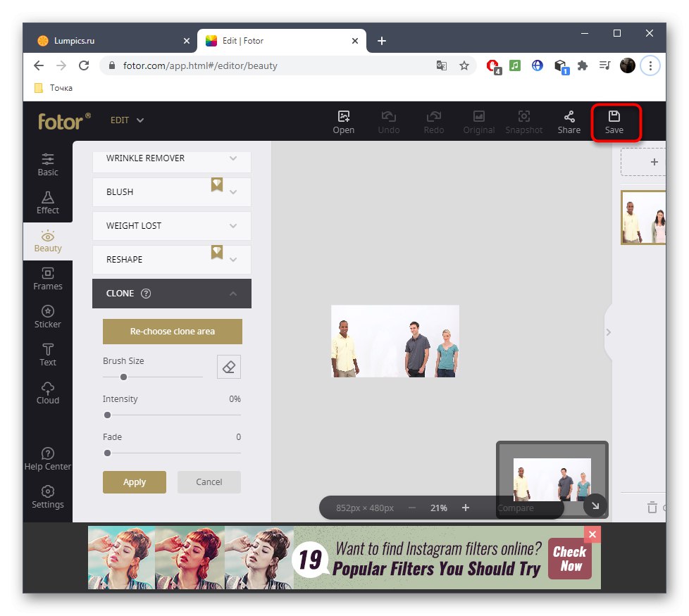Click the Clone help question-mark icon

(x=145, y=294)
